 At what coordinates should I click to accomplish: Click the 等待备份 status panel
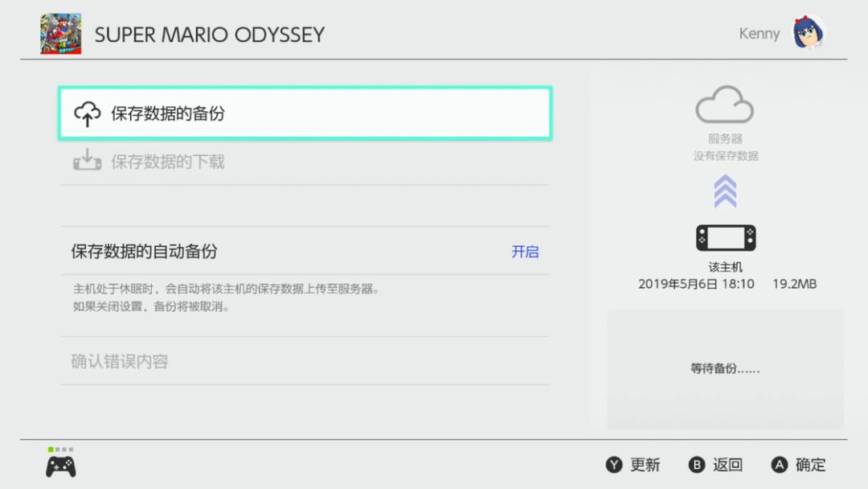pyautogui.click(x=725, y=369)
